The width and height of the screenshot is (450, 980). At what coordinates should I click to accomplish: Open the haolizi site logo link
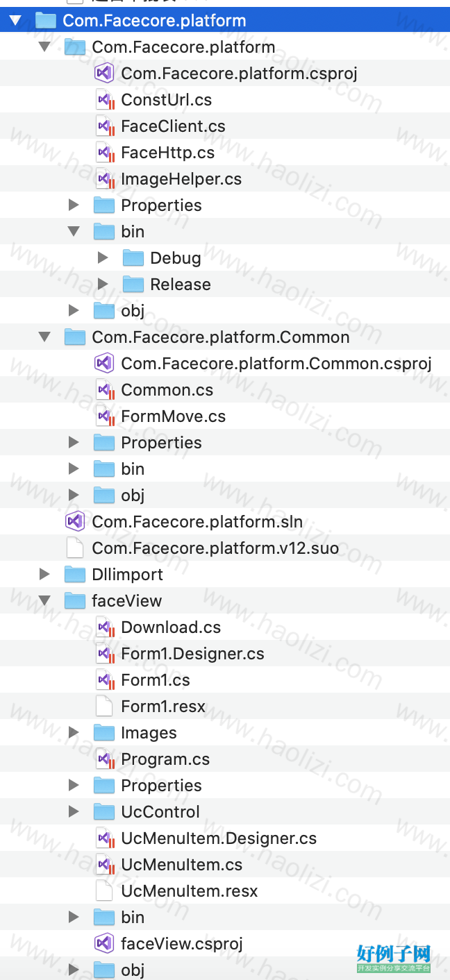click(x=394, y=958)
